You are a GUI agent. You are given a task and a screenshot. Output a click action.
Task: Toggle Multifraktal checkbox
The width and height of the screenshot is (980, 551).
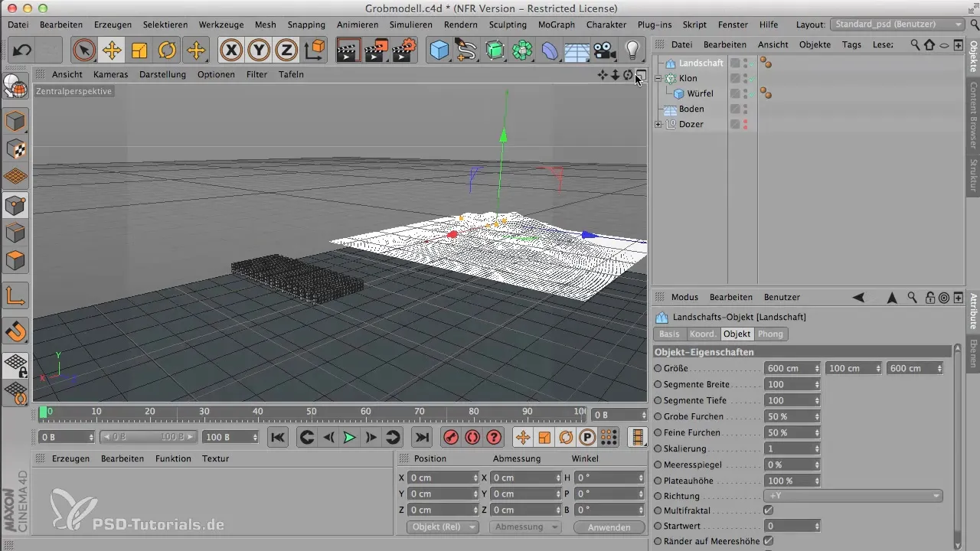pos(769,510)
